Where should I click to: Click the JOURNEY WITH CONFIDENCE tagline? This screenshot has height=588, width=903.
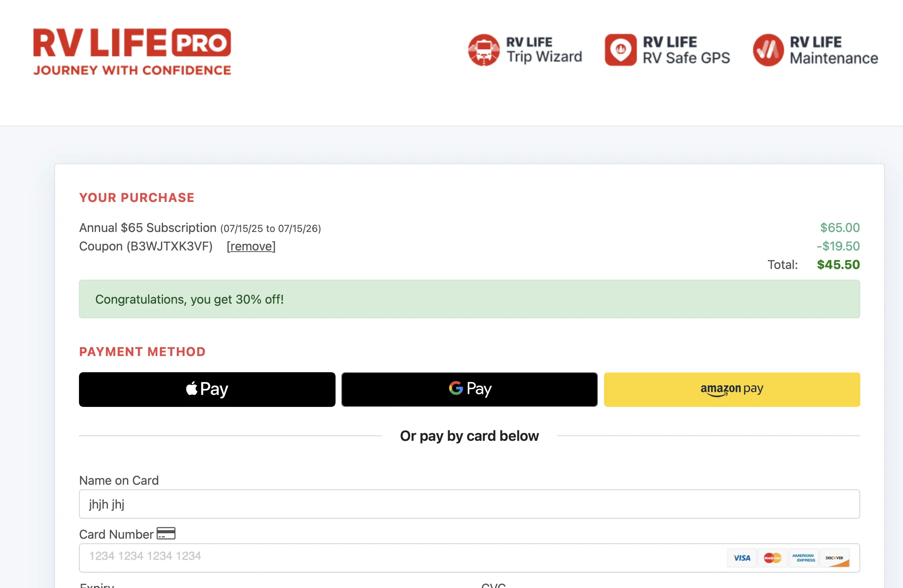[132, 70]
